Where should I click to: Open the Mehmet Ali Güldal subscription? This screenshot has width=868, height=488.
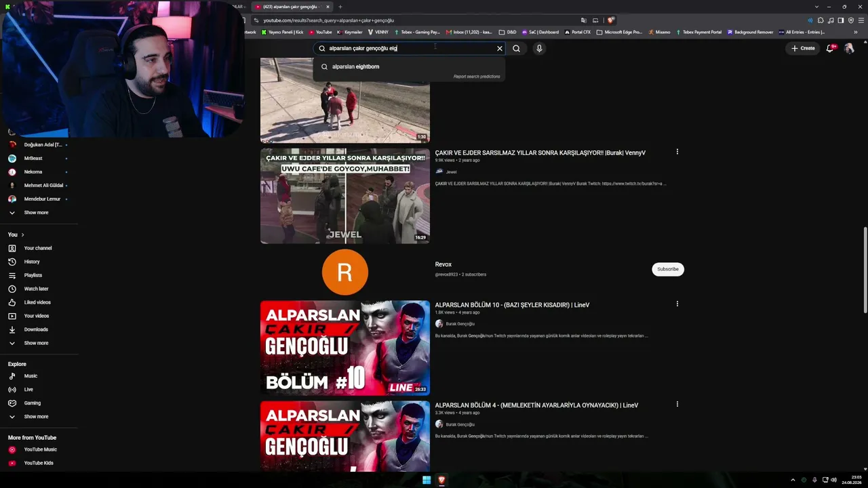click(x=43, y=186)
